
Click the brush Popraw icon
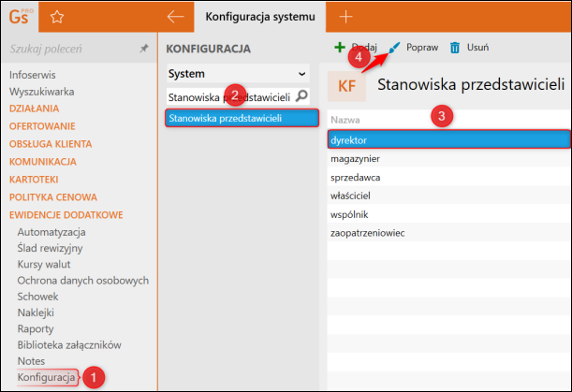click(394, 48)
